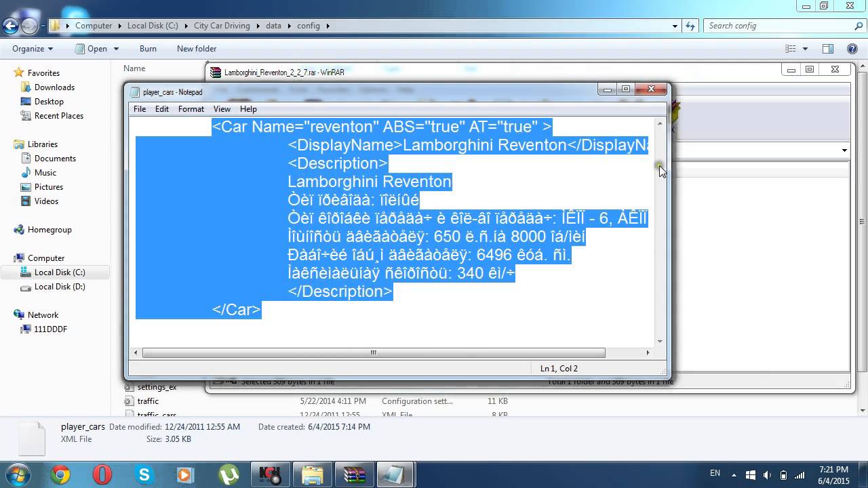The image size is (868, 488).
Task: Click data folder in address breadcrumb
Action: (273, 26)
